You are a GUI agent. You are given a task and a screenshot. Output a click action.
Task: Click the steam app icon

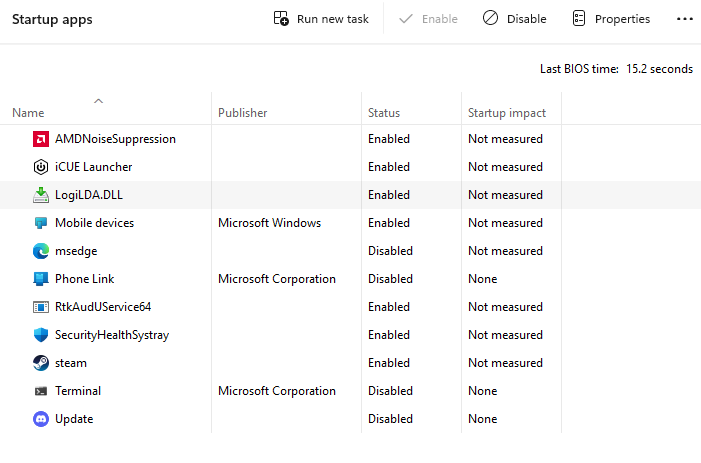pos(41,363)
